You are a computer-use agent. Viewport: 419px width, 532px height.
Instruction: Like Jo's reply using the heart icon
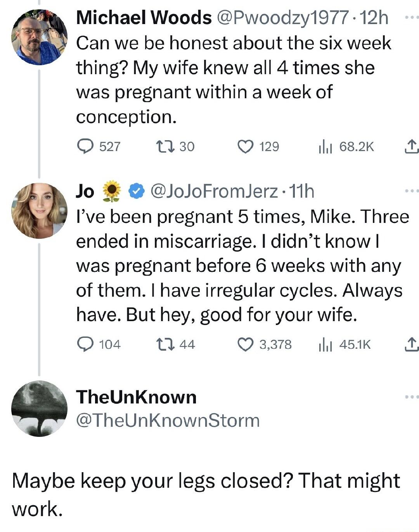[x=246, y=344]
